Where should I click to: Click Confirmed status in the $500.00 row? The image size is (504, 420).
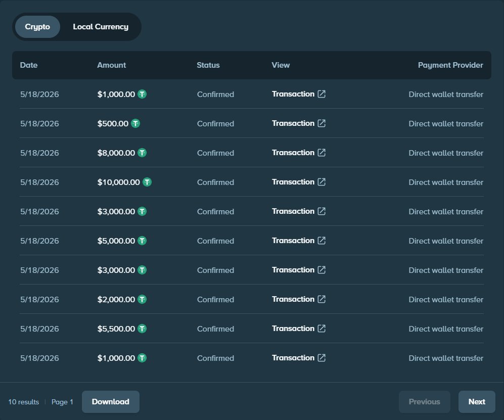point(215,124)
